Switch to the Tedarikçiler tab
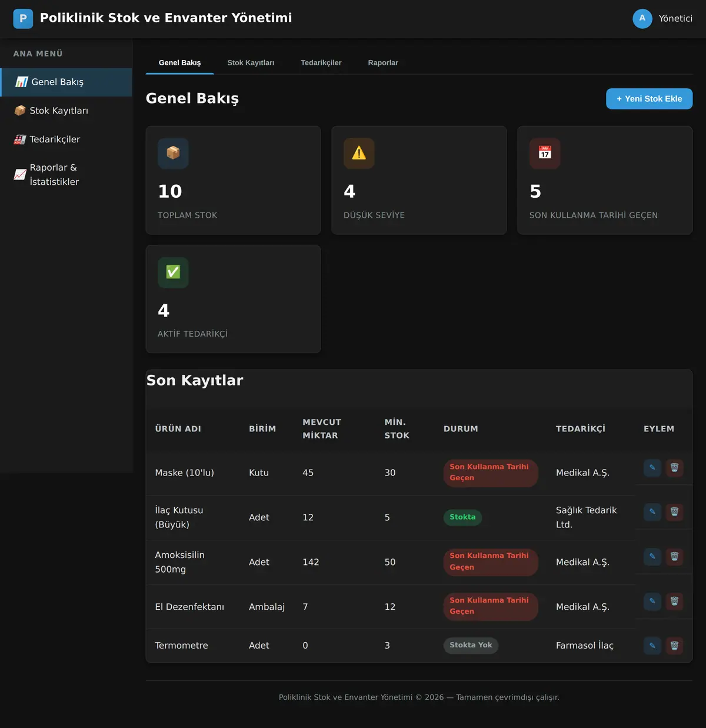 click(x=321, y=63)
